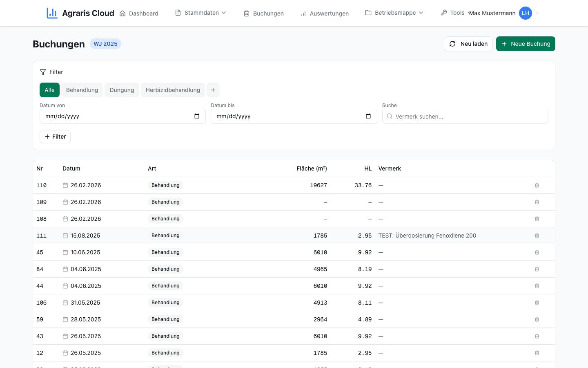Click the Behandlung badge in row 12
The image size is (588, 368).
165,353
